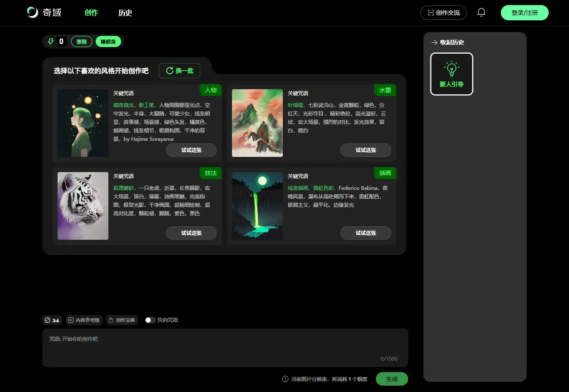The image size is (569, 392).
Task: Refresh styles with 换一批 button
Action: pyautogui.click(x=180, y=71)
